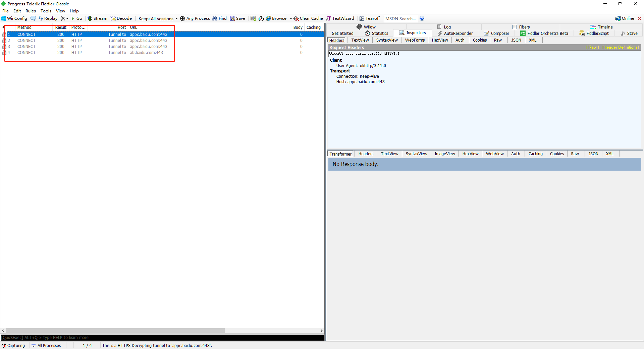This screenshot has width=644, height=349.
Task: Toggle Capturing in the status bar
Action: pyautogui.click(x=13, y=345)
